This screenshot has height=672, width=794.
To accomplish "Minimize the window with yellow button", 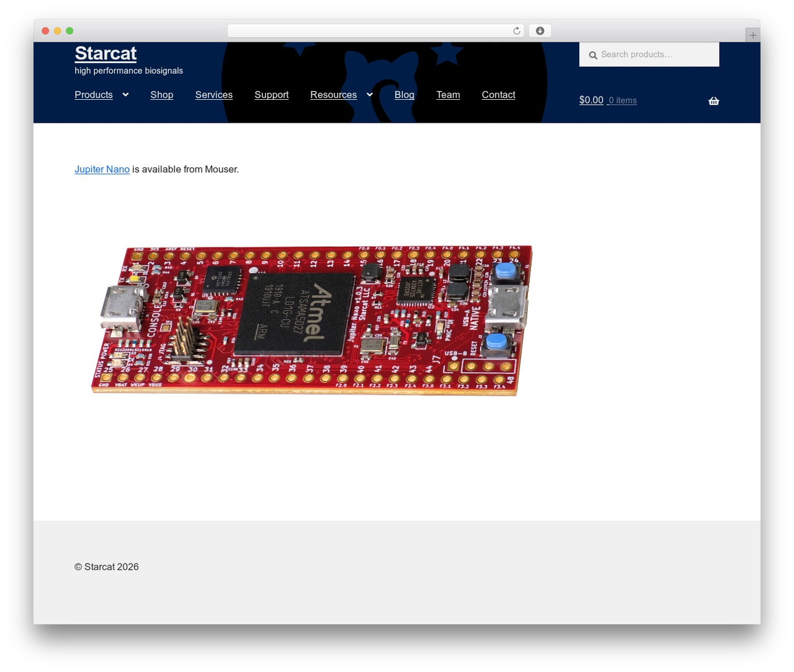I will (x=58, y=31).
